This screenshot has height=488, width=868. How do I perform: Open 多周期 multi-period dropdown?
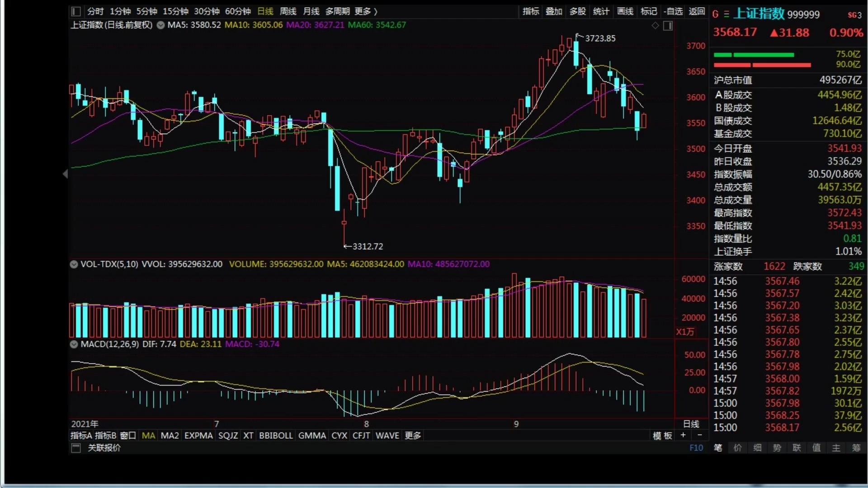337,11
